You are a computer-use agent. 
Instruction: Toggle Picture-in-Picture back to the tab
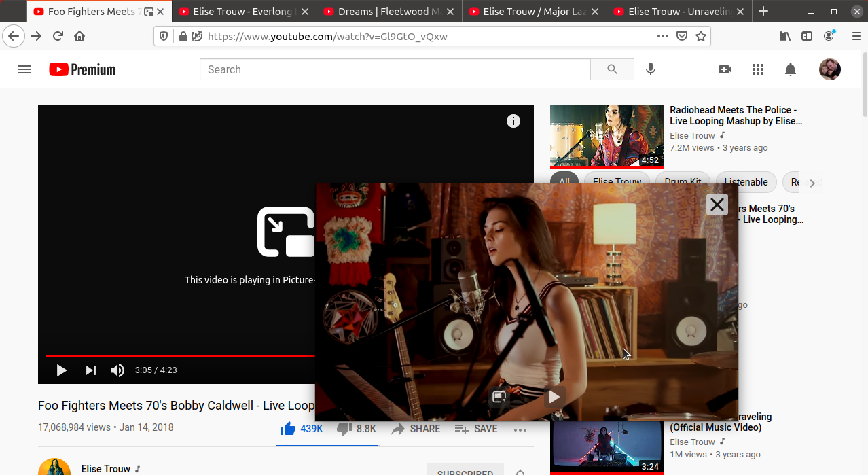tap(499, 397)
